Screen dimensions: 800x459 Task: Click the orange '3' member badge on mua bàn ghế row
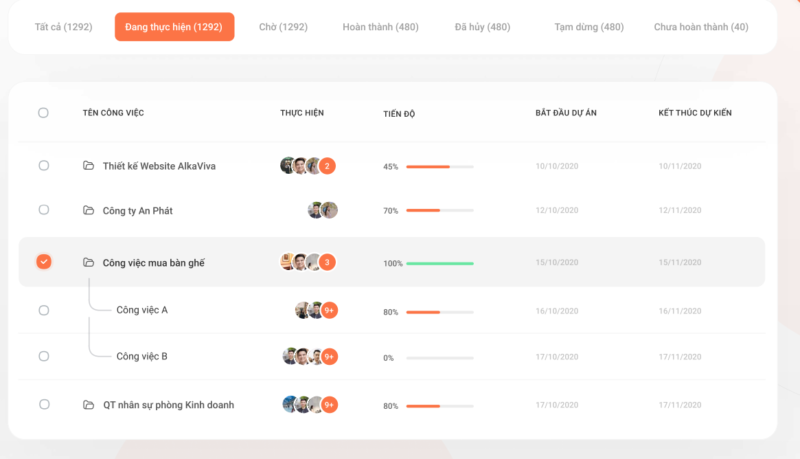pos(327,262)
